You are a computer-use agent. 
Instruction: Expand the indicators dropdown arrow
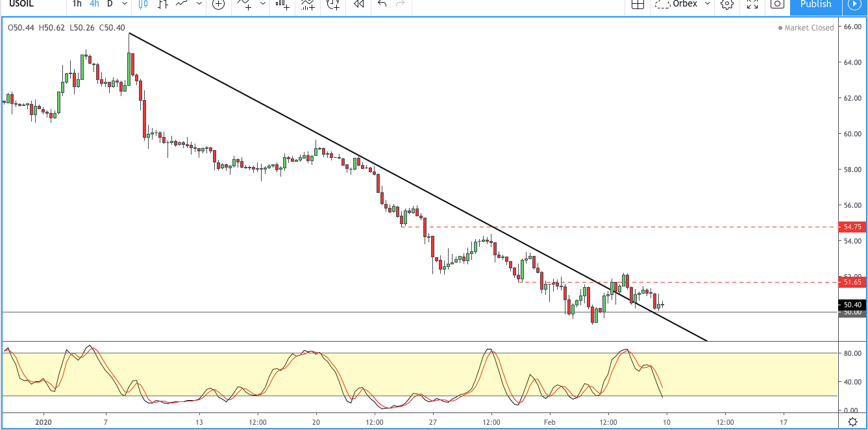263,4
